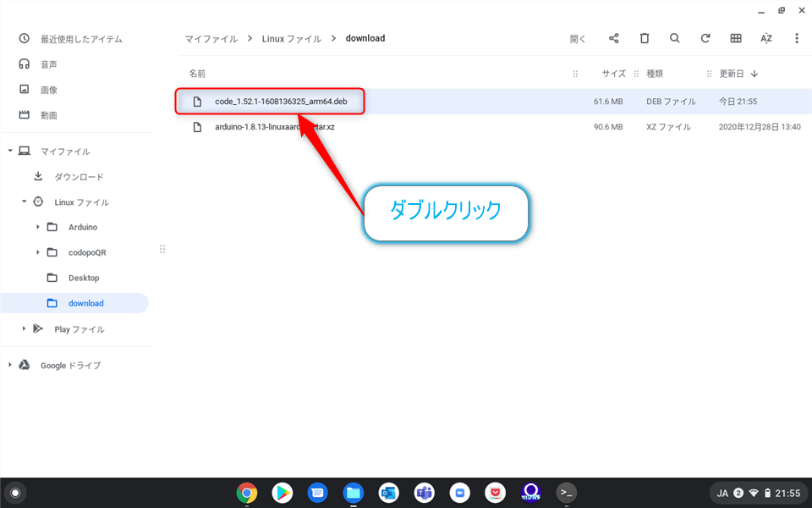
Task: Click 61.6 MB size cell
Action: click(608, 102)
